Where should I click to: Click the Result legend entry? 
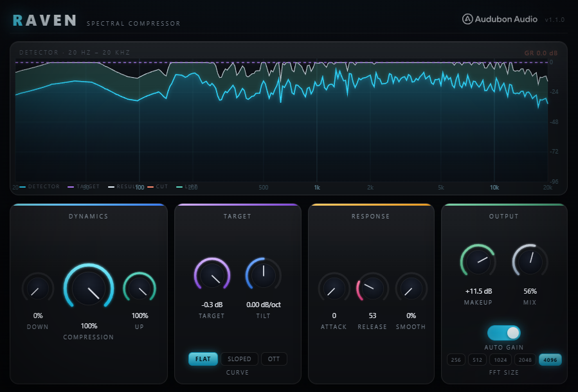pyautogui.click(x=122, y=186)
